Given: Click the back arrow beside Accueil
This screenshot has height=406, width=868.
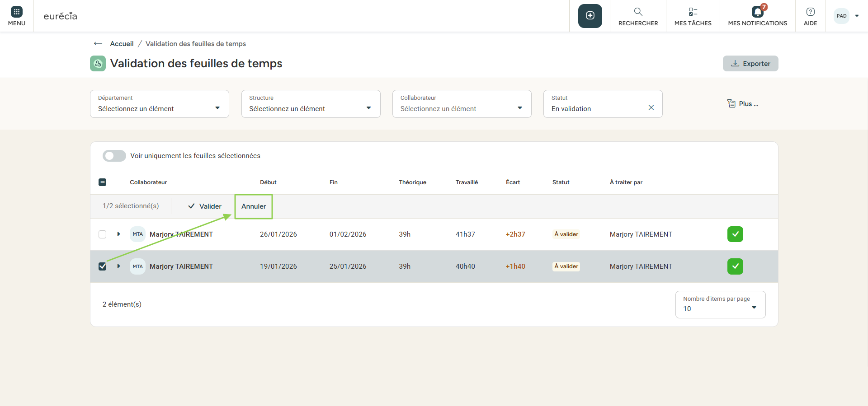Looking at the screenshot, I should tap(98, 44).
